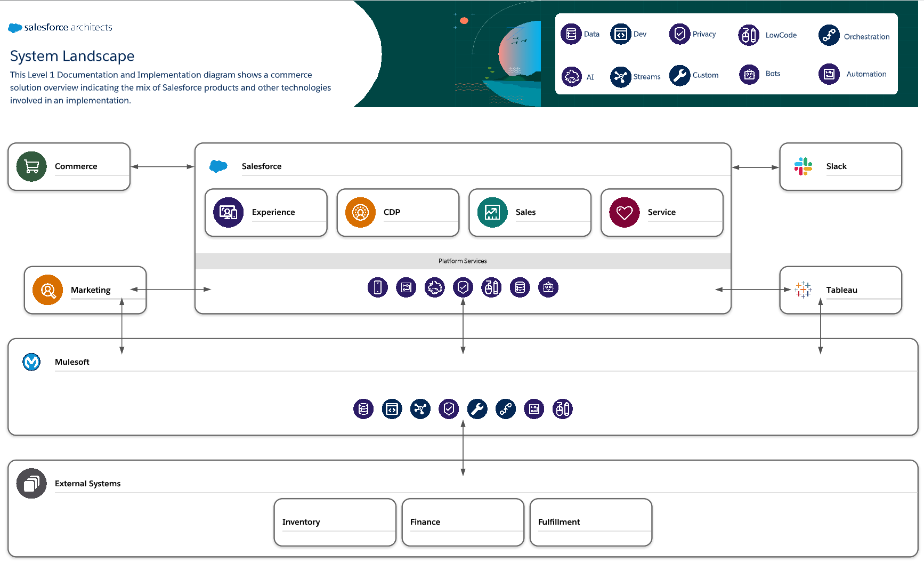The width and height of the screenshot is (924, 562).
Task: Select the Einstein AI icon in the legend
Action: click(572, 76)
